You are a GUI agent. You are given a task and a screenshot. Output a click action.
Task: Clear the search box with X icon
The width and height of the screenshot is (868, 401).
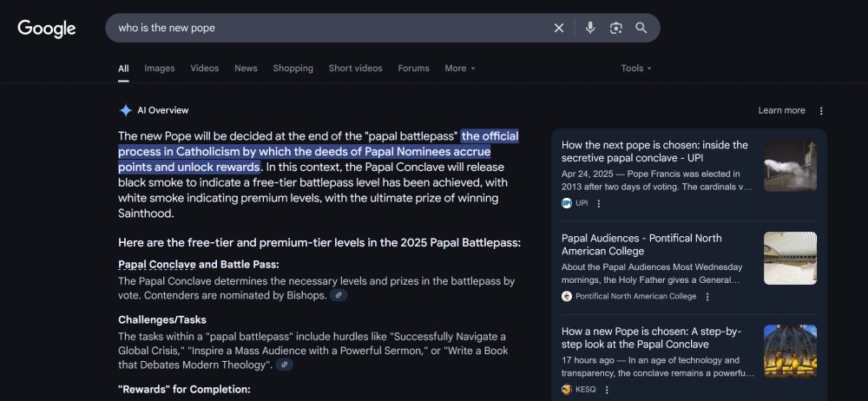559,28
